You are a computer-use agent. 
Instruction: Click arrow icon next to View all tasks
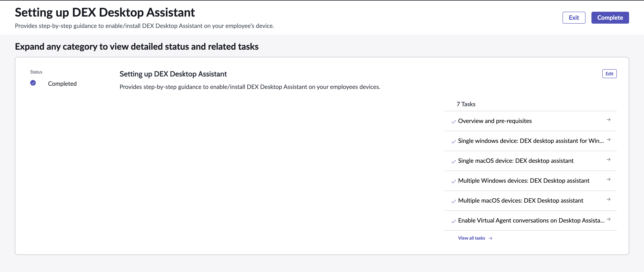(x=490, y=238)
